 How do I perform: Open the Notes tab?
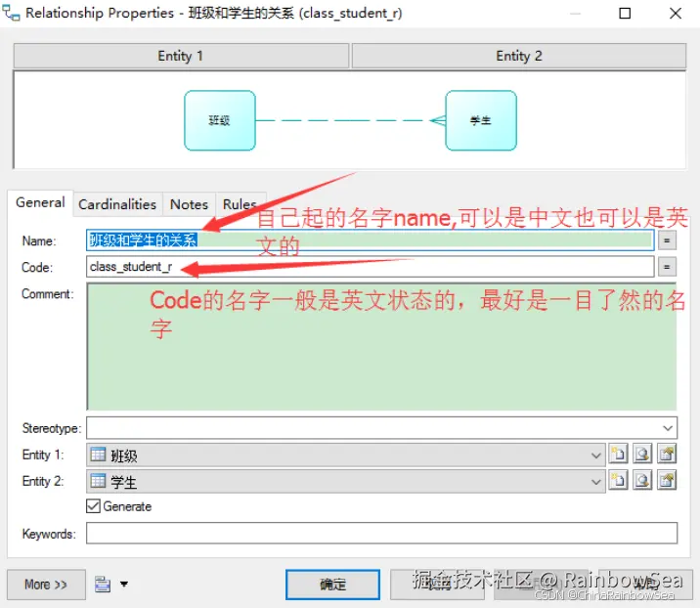(x=190, y=204)
